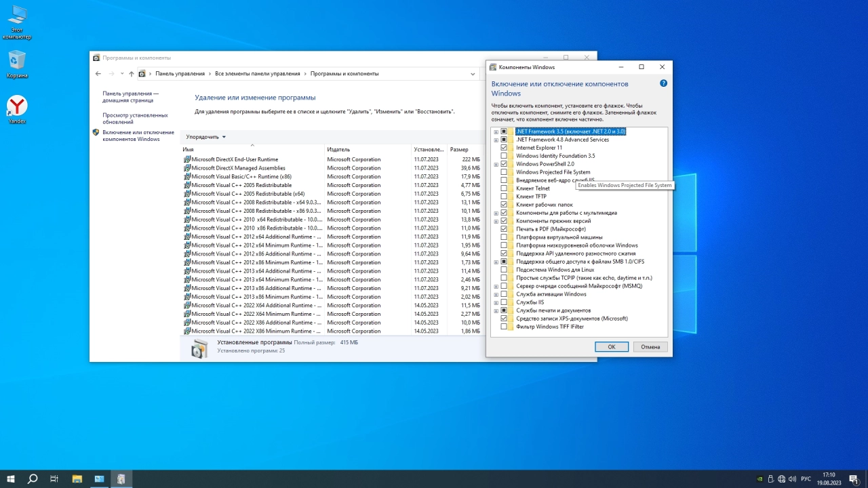Expand the .NET Framework 3.5 node
The width and height of the screenshot is (868, 488).
[496, 131]
